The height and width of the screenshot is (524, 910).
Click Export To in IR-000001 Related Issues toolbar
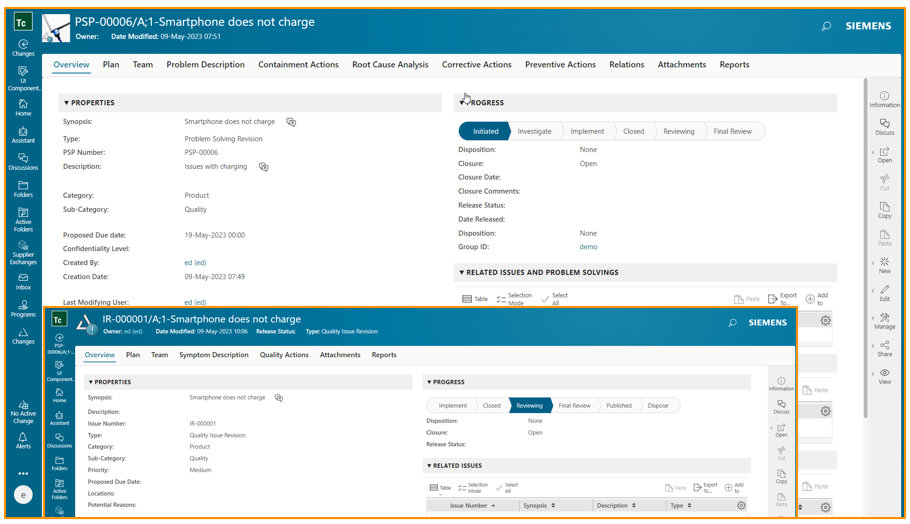coord(706,487)
